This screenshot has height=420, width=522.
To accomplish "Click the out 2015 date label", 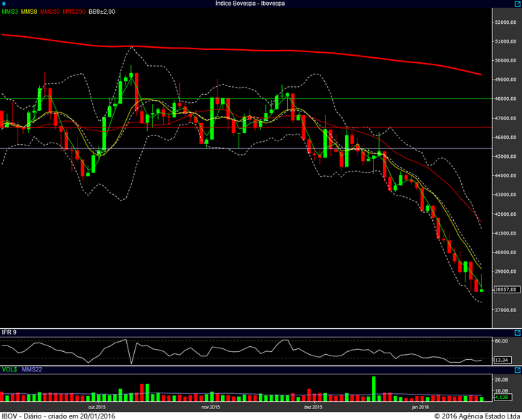I will point(97,407).
